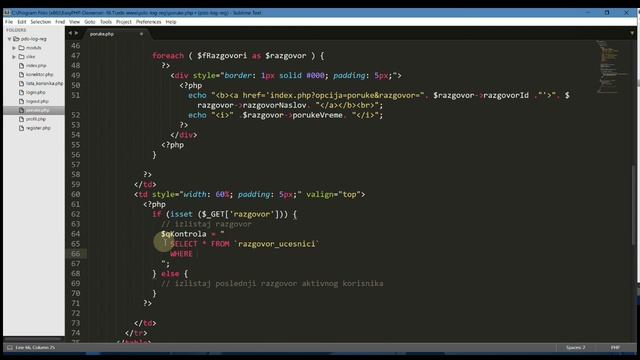Open the Goto menu
Screen dimensions: 640x360
(x=90, y=22)
